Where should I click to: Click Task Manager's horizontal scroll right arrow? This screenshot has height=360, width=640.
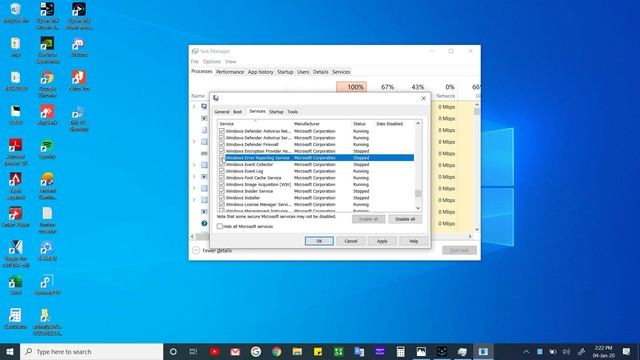470,236
